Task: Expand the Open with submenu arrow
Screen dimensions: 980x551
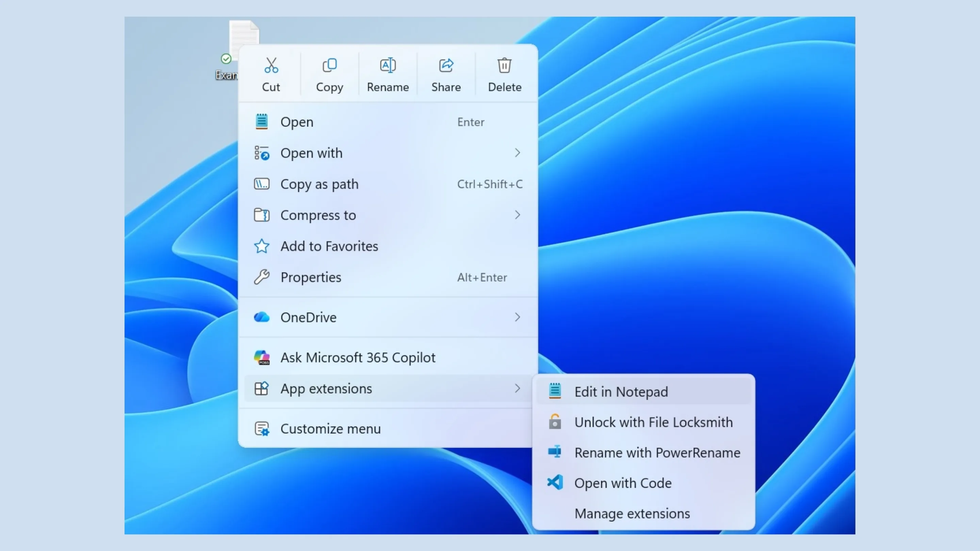Action: pos(517,153)
